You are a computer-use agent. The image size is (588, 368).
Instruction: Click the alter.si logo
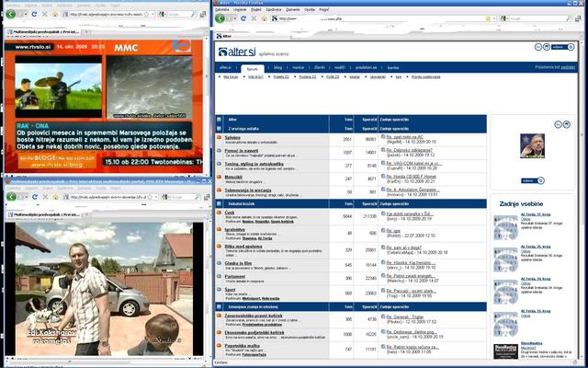coord(237,52)
